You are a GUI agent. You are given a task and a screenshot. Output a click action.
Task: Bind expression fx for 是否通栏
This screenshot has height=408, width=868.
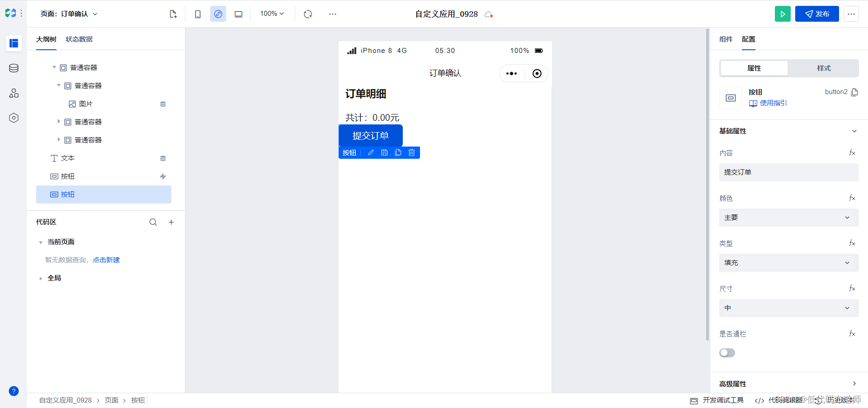852,334
